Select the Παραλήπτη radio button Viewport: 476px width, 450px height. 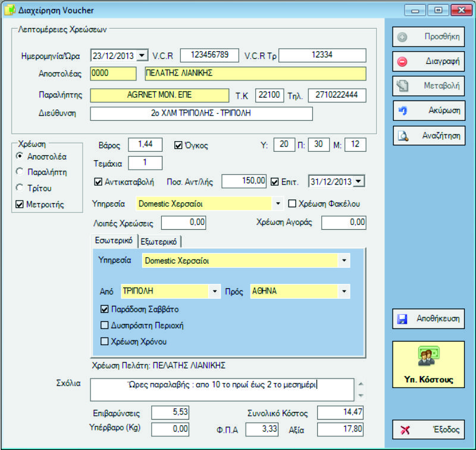(20, 172)
